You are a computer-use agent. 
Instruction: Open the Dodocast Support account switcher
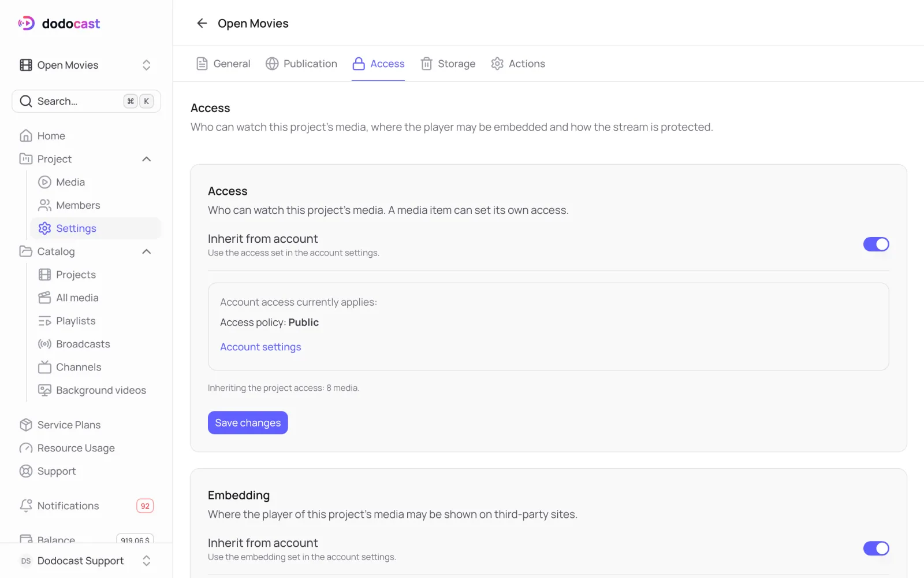click(87, 561)
